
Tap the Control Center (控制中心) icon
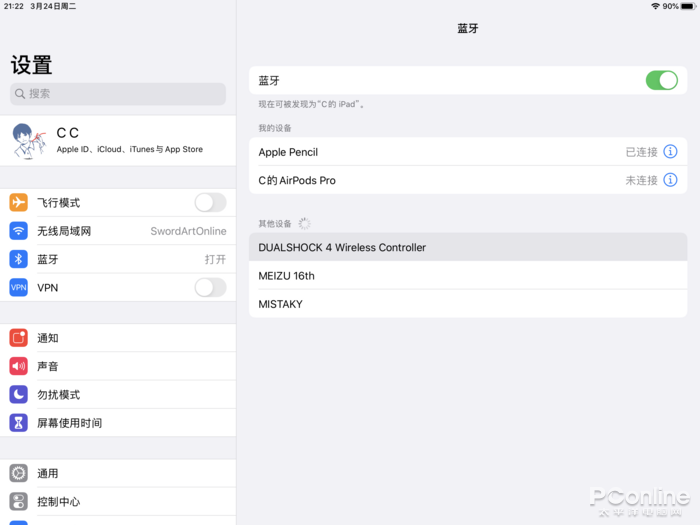pyautogui.click(x=18, y=502)
